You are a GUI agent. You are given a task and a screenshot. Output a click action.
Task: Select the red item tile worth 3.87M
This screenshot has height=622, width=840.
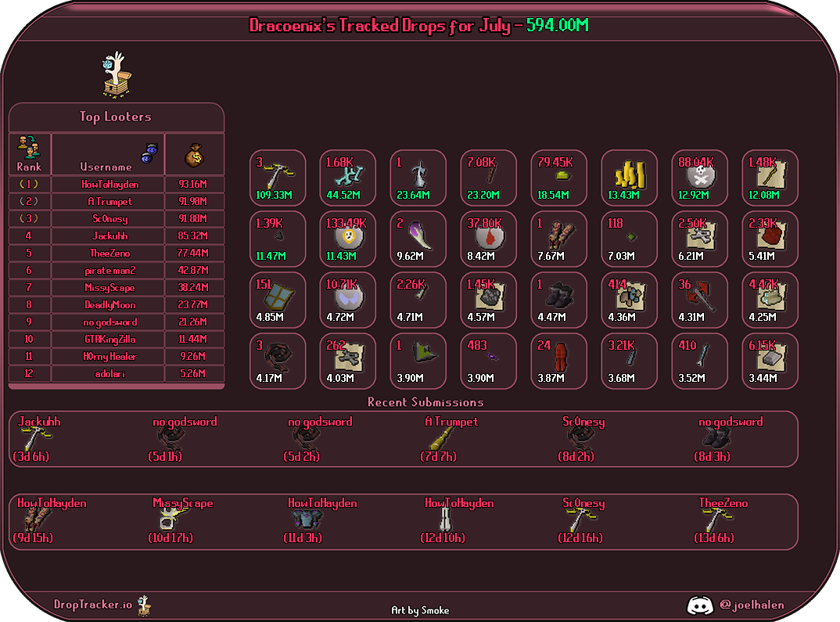[x=558, y=361]
